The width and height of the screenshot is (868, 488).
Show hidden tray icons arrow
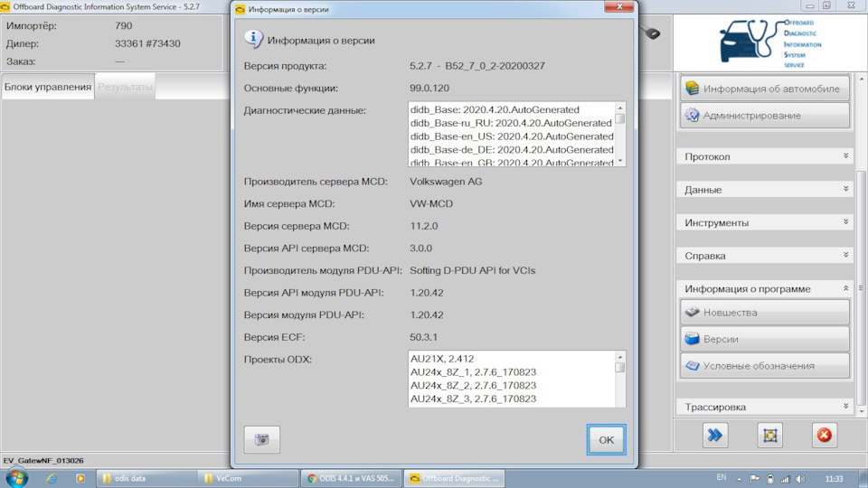pyautogui.click(x=739, y=479)
